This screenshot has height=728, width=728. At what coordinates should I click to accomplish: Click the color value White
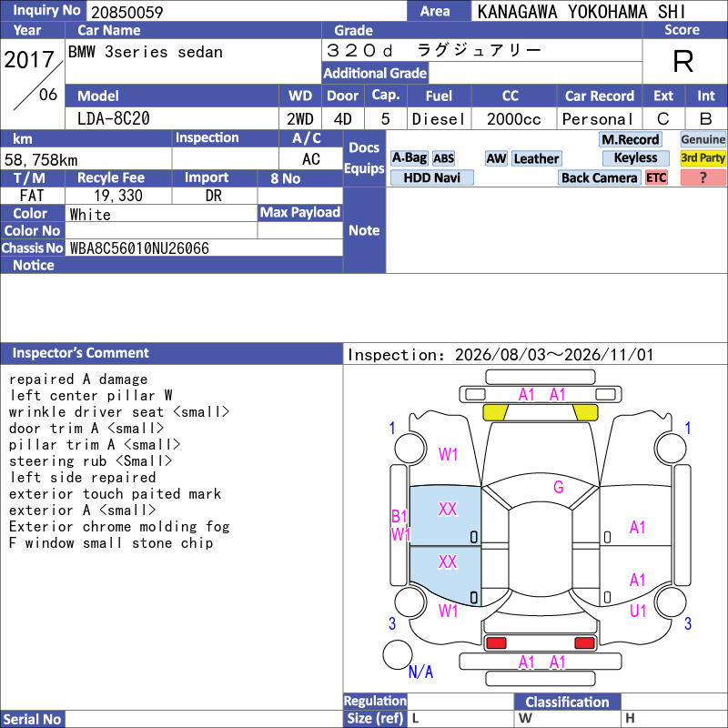coord(90,215)
